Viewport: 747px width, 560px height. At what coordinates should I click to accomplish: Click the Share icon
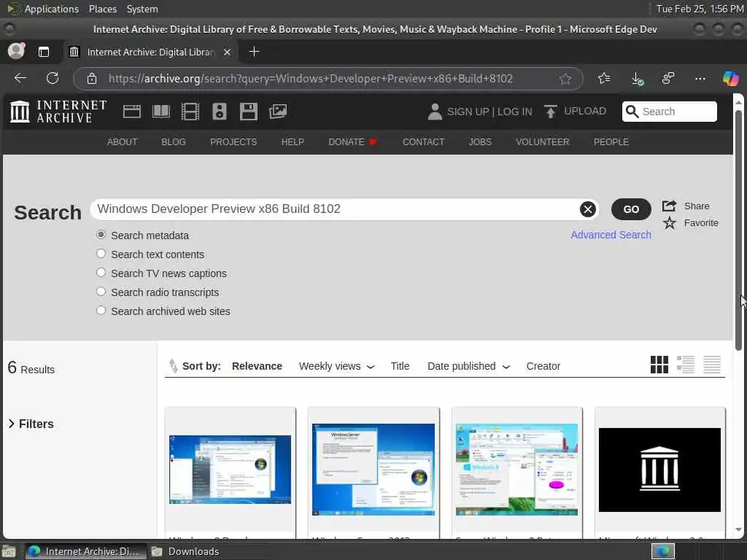[x=669, y=206]
